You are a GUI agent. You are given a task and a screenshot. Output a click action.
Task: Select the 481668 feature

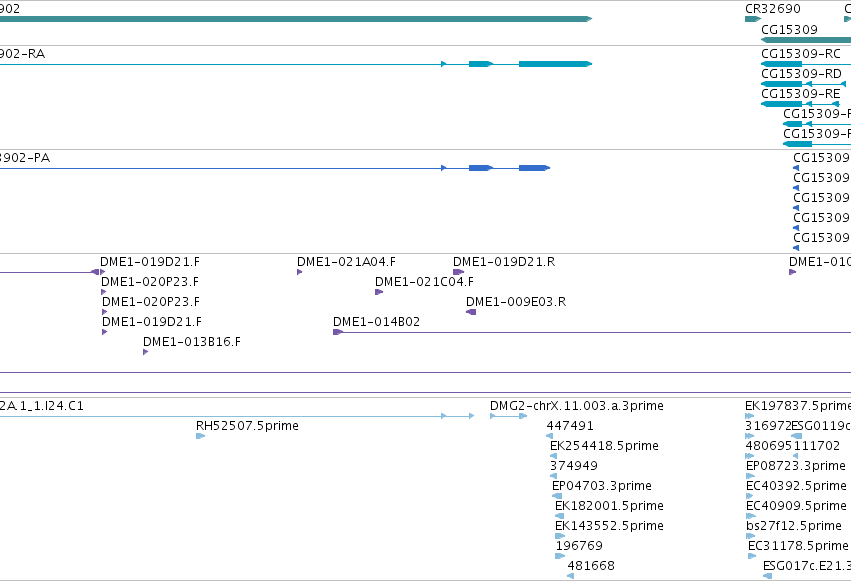(591, 566)
